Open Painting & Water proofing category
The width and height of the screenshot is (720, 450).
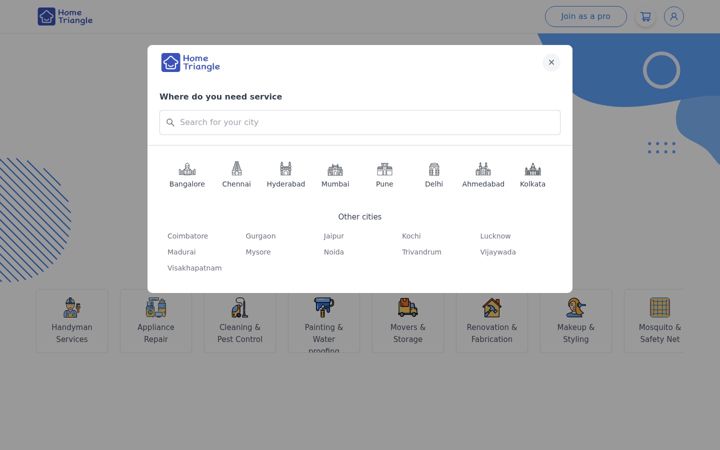[x=324, y=321]
